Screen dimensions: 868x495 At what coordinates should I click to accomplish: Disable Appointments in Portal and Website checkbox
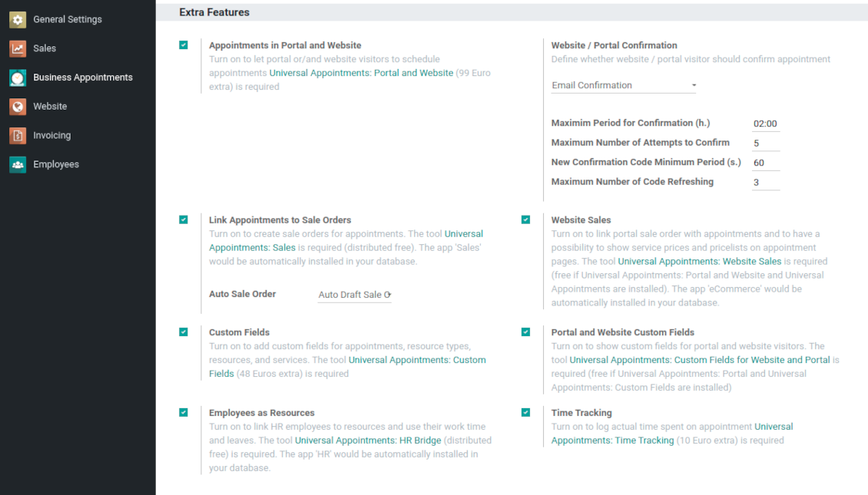coord(184,45)
